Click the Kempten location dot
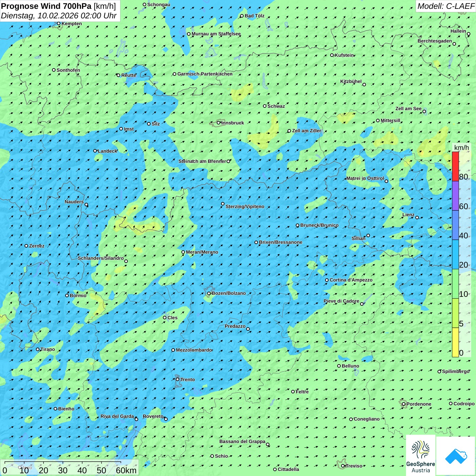 [59, 23]
